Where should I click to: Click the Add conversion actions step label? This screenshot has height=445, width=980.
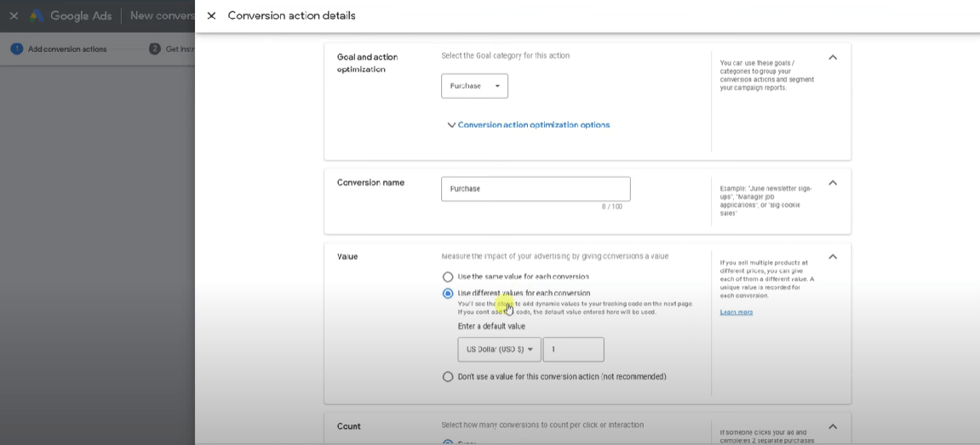[67, 48]
